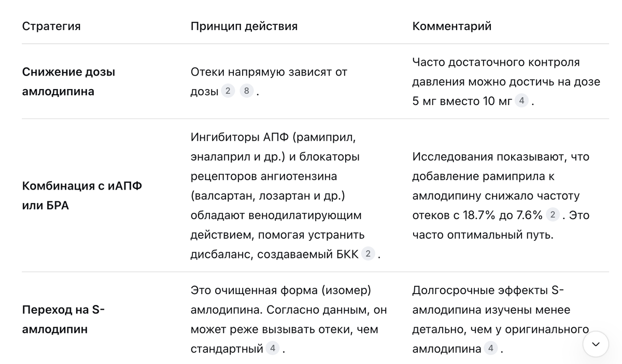Image resolution: width=622 pixels, height=364 pixels.
Task: Click the scroll-down chevron button
Action: tap(596, 344)
